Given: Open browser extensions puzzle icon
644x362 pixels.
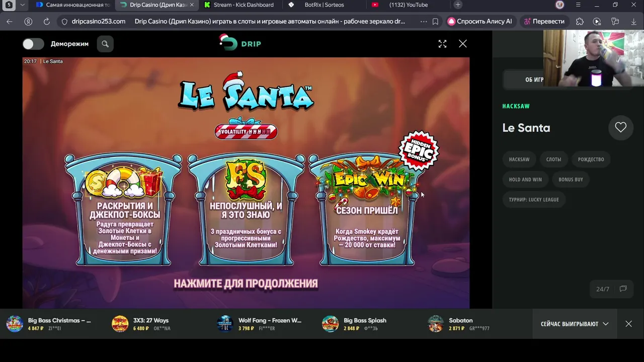Looking at the screenshot, I should 580,22.
